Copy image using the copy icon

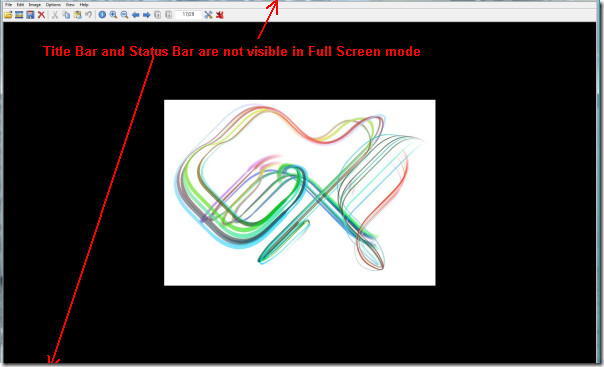66,15
